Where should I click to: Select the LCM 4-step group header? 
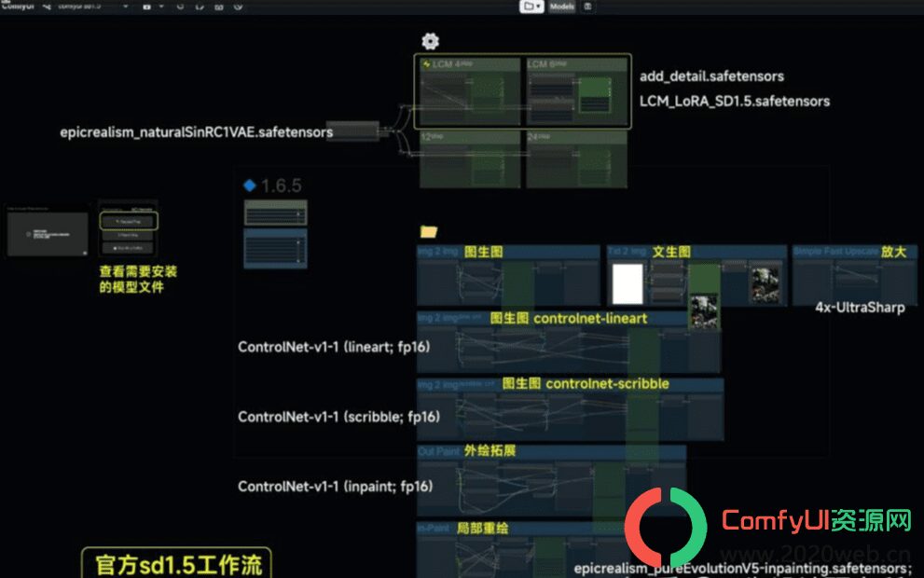click(x=470, y=63)
